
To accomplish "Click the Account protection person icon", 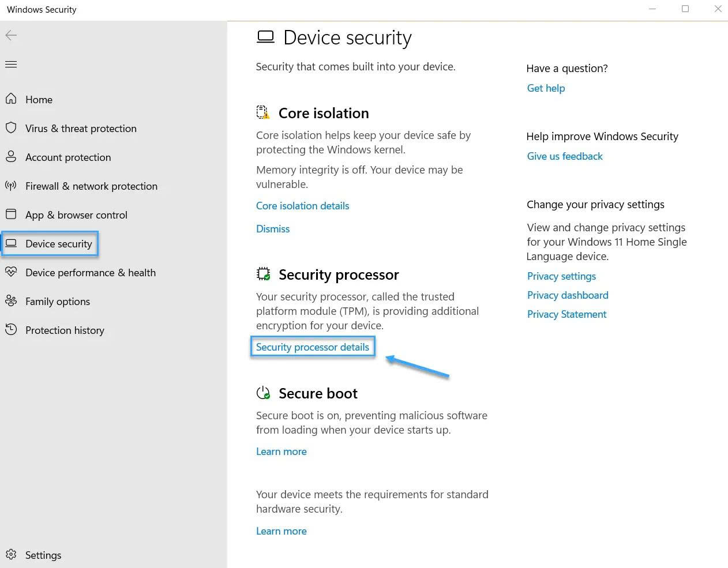I will click(x=11, y=157).
